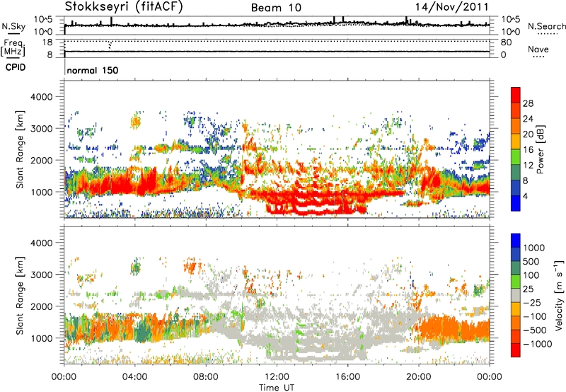Click the '-1000' tick on velocity colorbar
The width and height of the screenshot is (566, 392).
pos(538,344)
